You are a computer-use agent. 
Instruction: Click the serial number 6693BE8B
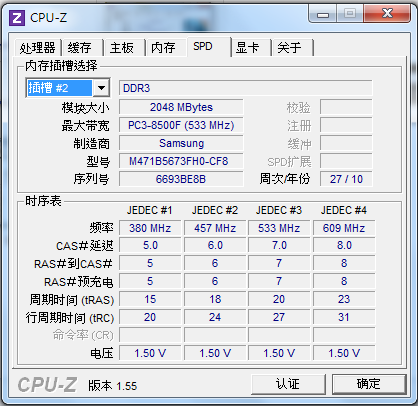[x=181, y=179]
